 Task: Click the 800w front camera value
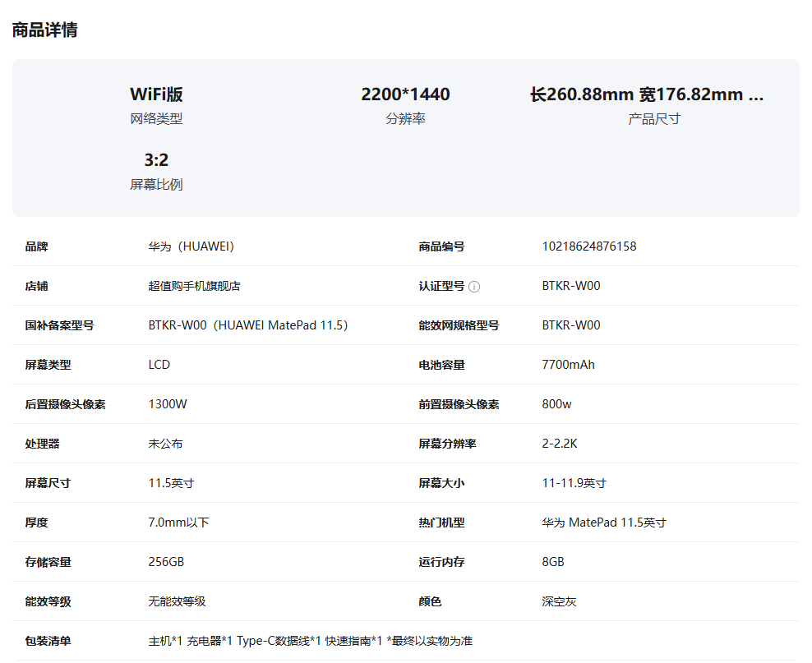point(556,404)
